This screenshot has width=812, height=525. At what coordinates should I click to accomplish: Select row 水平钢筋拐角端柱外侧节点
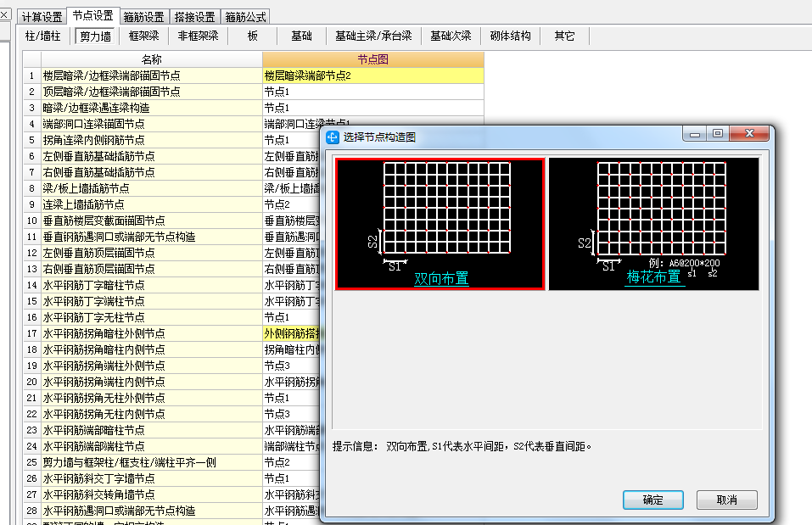click(151, 366)
